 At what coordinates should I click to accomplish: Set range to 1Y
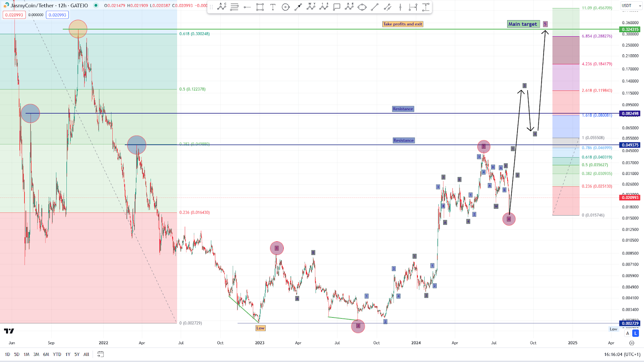(68, 354)
